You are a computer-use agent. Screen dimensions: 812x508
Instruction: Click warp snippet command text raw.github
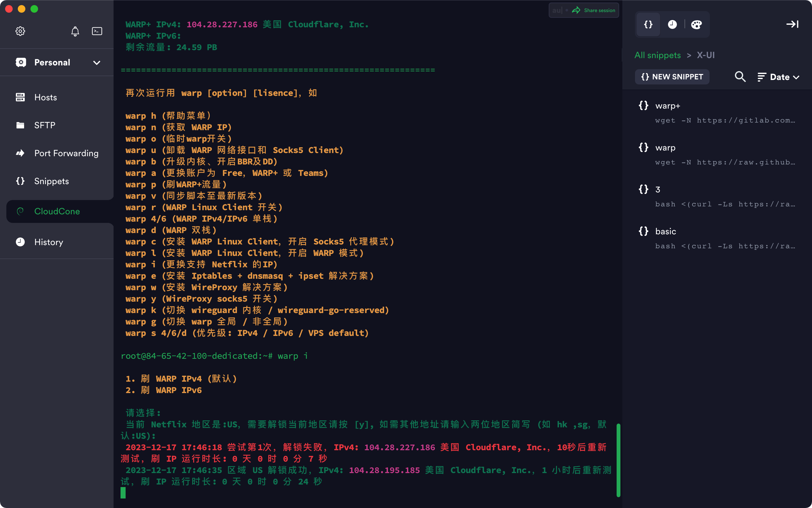(725, 162)
